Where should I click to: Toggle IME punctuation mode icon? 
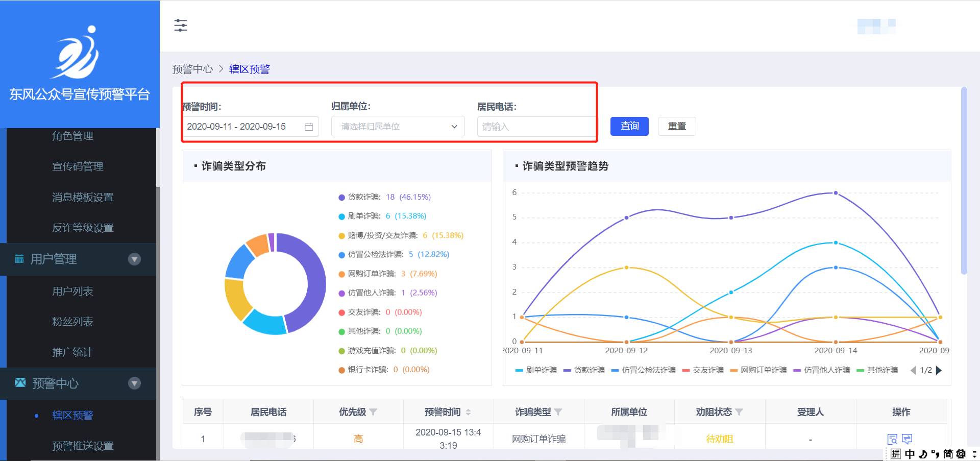click(x=935, y=454)
